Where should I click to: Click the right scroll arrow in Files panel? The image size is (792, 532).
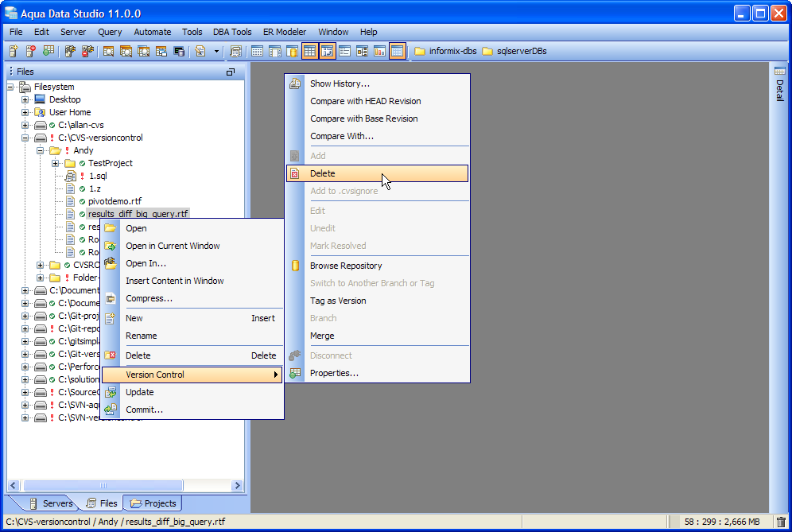(237, 486)
